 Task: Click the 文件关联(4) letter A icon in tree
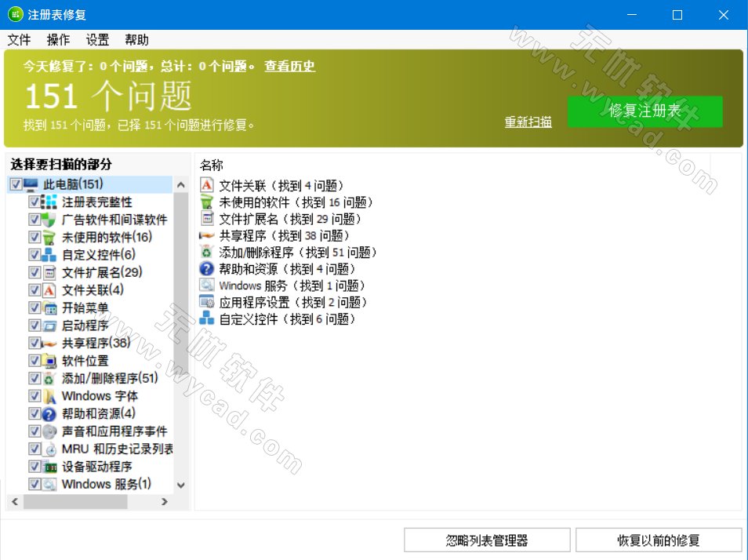(49, 290)
